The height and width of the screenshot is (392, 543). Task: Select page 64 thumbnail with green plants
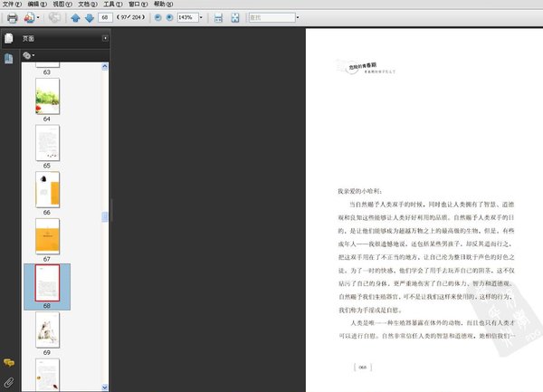(x=47, y=96)
